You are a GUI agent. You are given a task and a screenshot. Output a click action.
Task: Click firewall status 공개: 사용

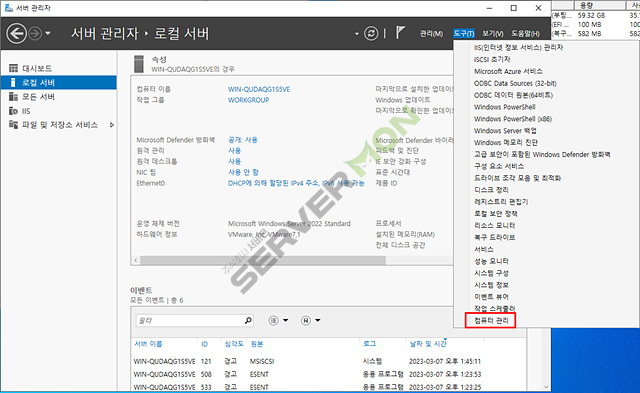(242, 140)
